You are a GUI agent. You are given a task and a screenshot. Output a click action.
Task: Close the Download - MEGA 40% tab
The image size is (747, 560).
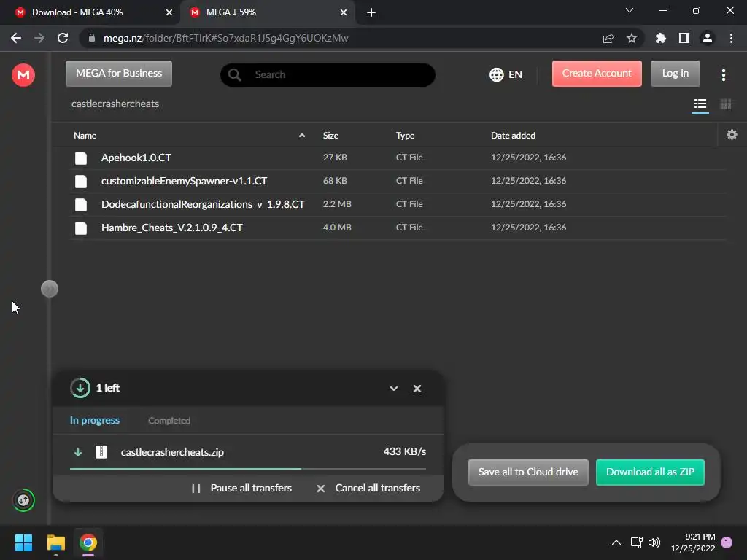[169, 12]
